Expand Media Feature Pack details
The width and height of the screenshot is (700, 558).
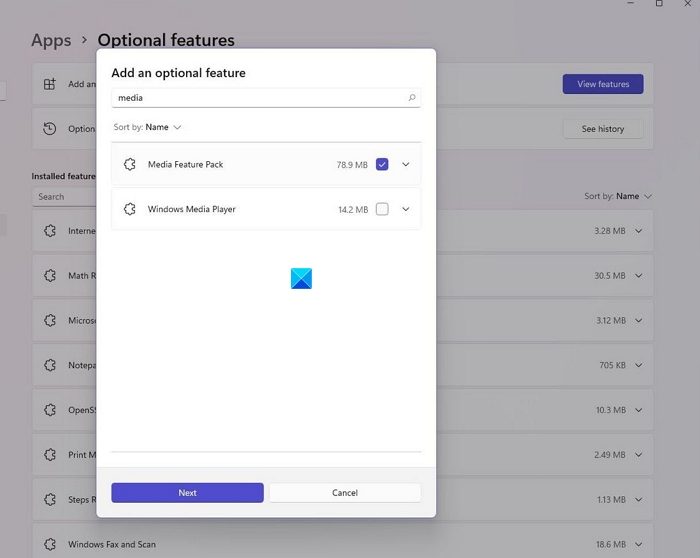tap(405, 165)
